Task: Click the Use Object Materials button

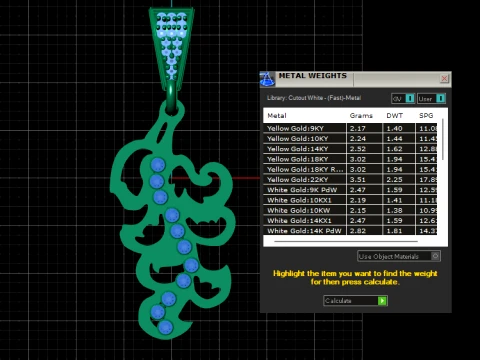Action: pos(399,256)
